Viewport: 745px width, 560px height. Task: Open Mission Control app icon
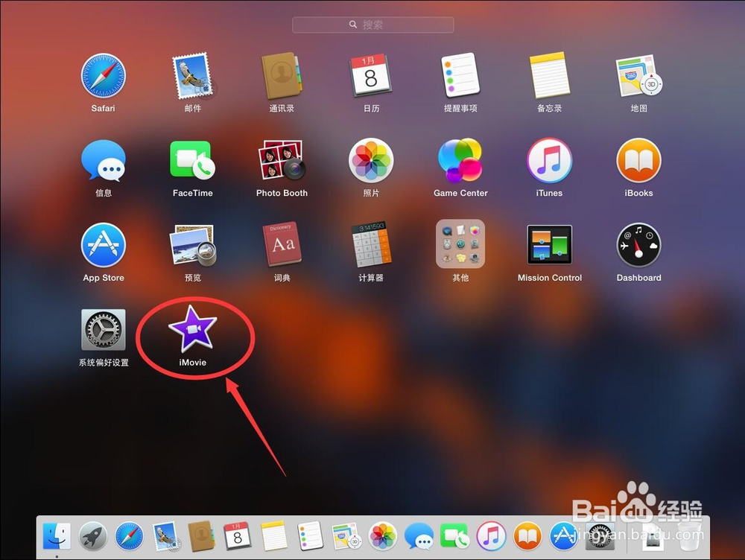click(550, 245)
